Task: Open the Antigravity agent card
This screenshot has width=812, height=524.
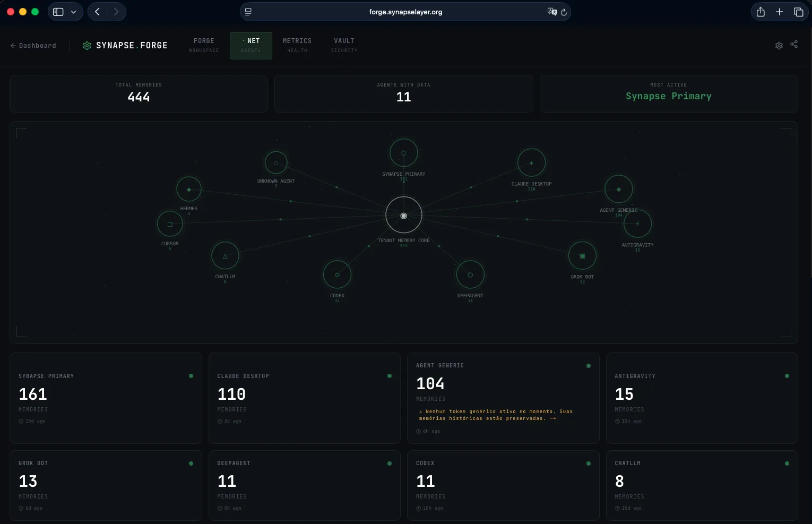Action: click(x=702, y=398)
